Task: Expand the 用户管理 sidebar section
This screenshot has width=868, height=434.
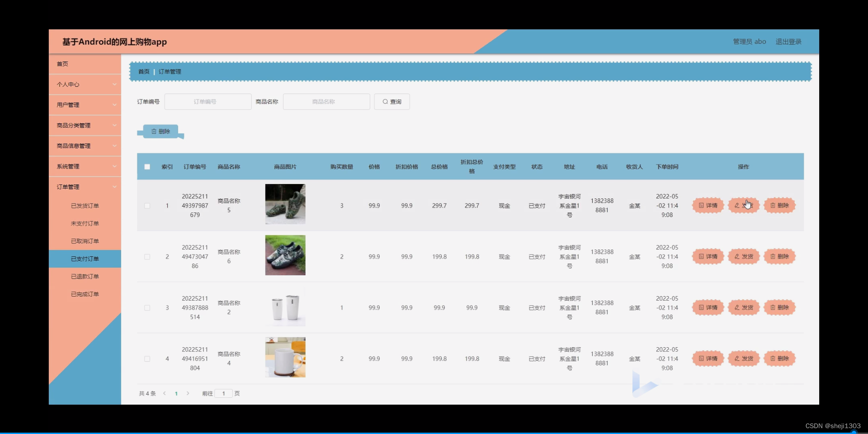Action: [x=85, y=104]
